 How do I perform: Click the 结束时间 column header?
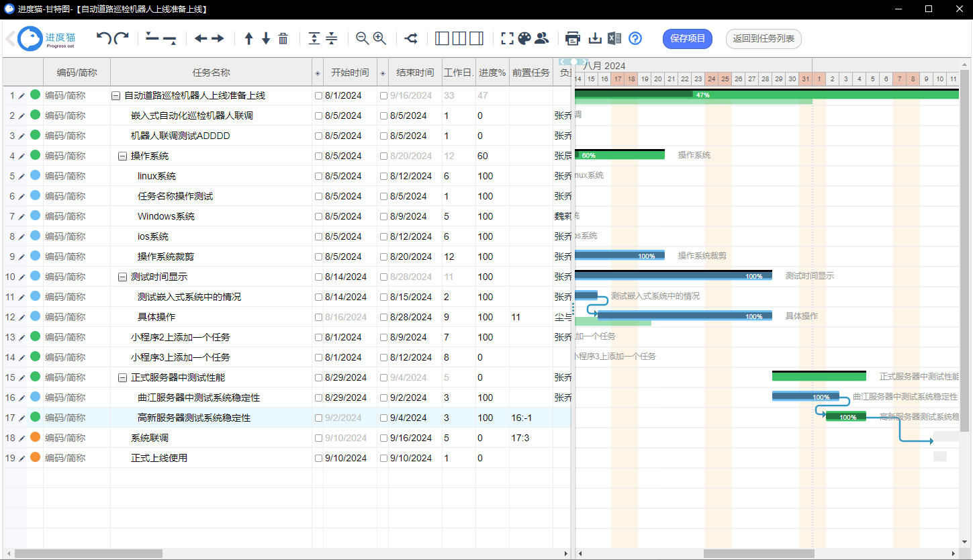coord(415,73)
